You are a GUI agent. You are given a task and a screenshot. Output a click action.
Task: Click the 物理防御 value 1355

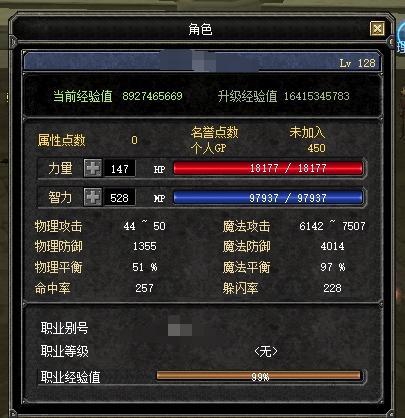145,246
